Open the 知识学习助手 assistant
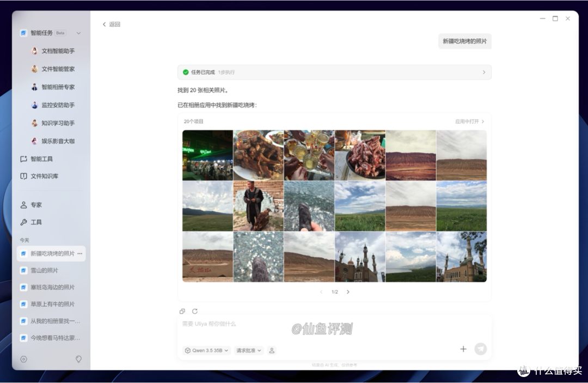This screenshot has width=588, height=383. click(x=53, y=123)
